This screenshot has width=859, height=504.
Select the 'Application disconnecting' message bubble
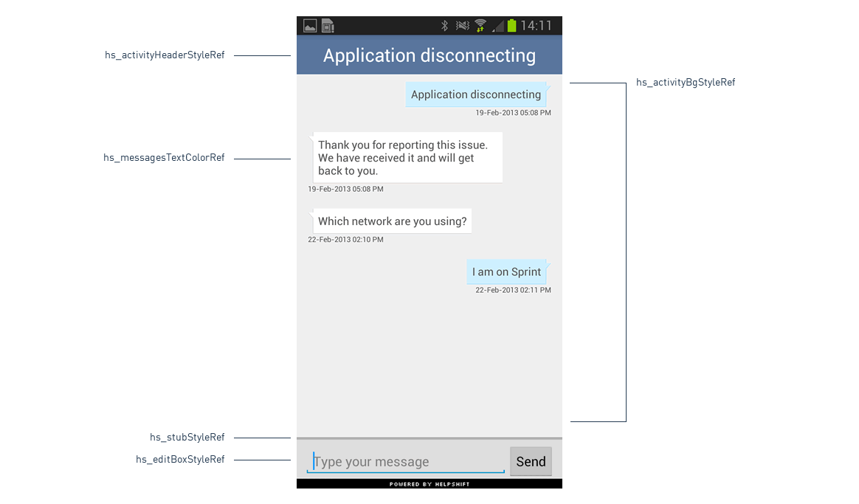[x=476, y=94]
